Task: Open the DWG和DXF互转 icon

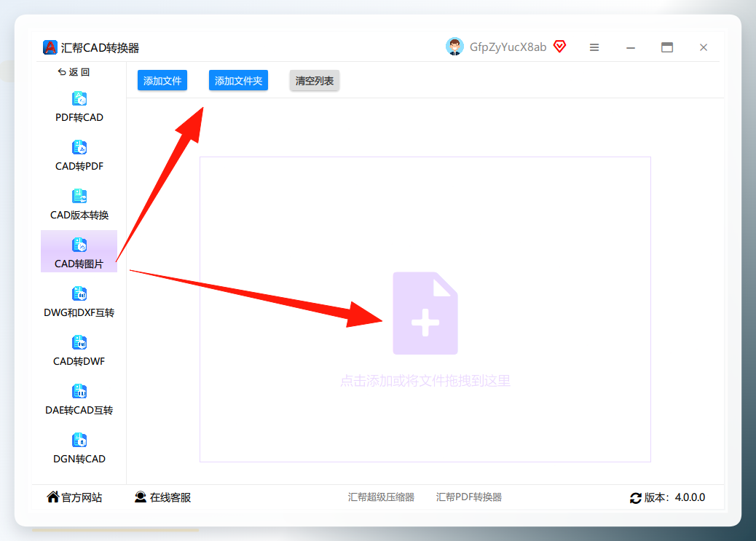Action: (79, 293)
